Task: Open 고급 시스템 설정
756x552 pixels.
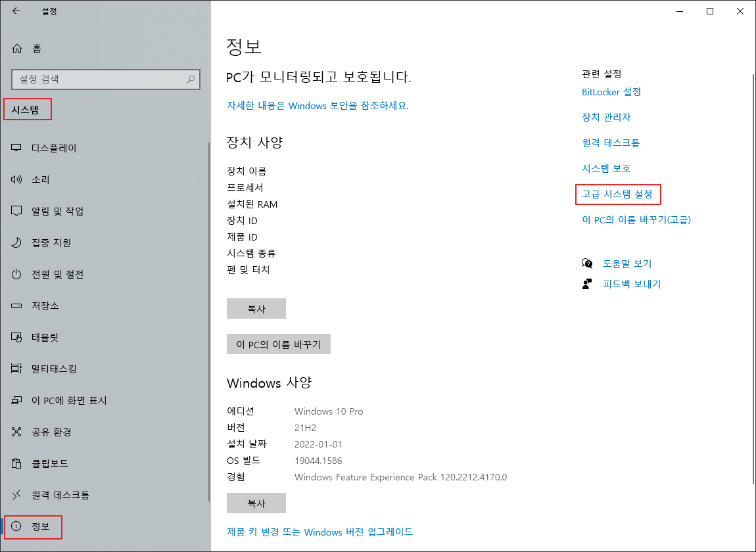Action: [x=617, y=194]
